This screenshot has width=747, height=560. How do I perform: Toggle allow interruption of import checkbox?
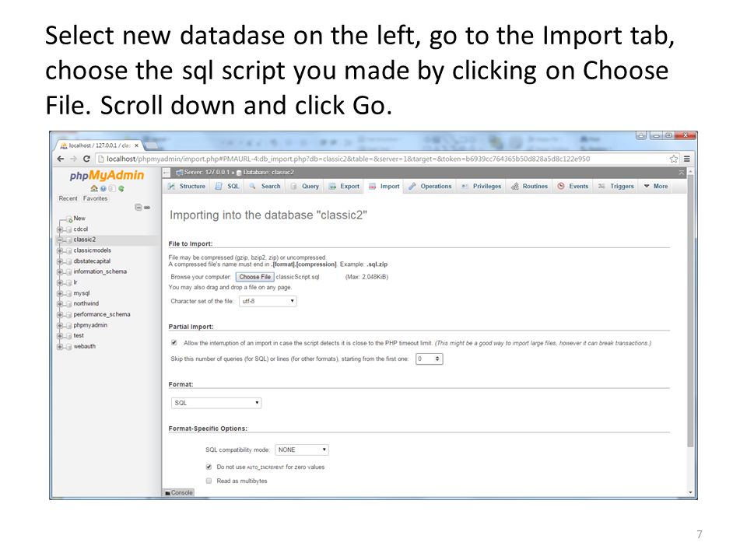(174, 343)
